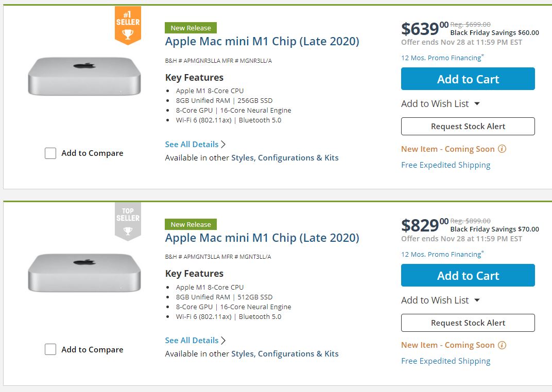Click the New Release tag on the $829 listing
This screenshot has width=552, height=392.
tap(191, 224)
